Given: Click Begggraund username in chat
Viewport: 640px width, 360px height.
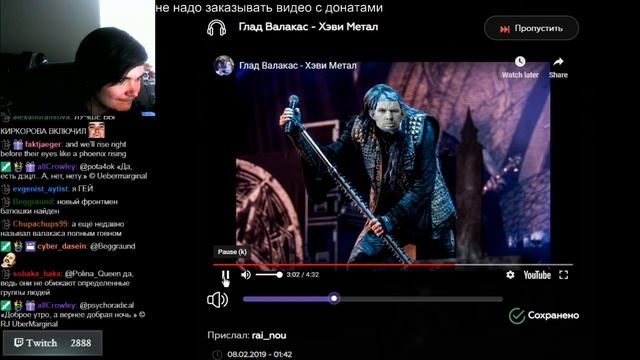Looking at the screenshot, I should 33,202.
